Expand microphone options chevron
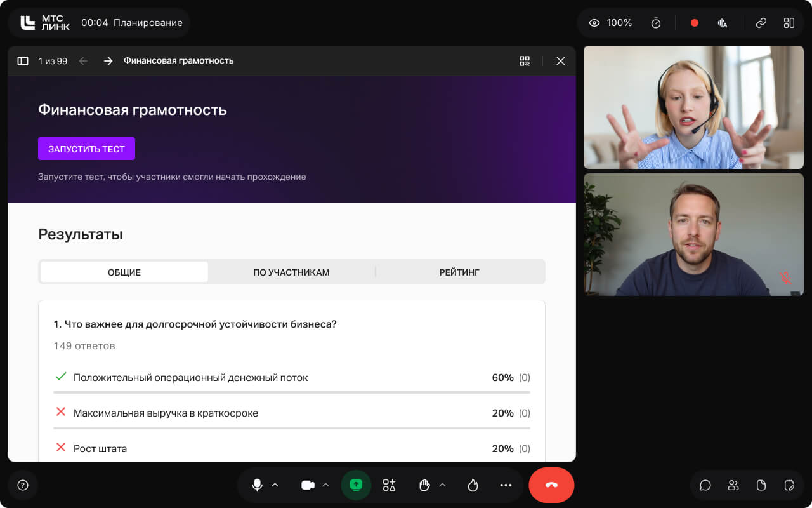Image resolution: width=812 pixels, height=508 pixels. point(275,485)
